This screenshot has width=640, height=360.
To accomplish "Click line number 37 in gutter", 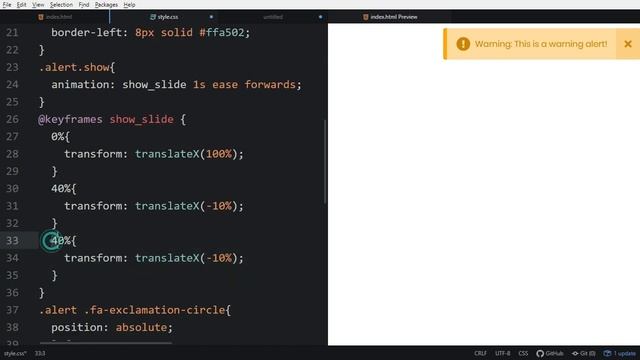I will pyautogui.click(x=12, y=310).
